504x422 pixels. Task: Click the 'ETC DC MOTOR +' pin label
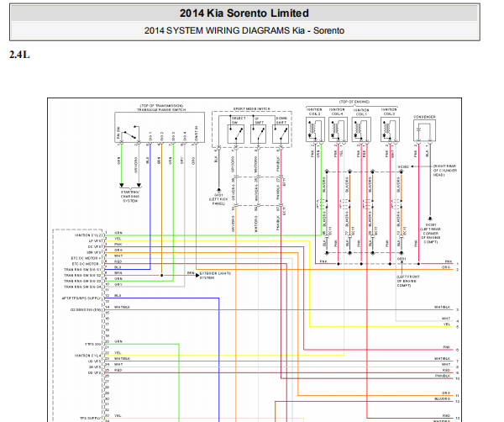[x=87, y=258]
